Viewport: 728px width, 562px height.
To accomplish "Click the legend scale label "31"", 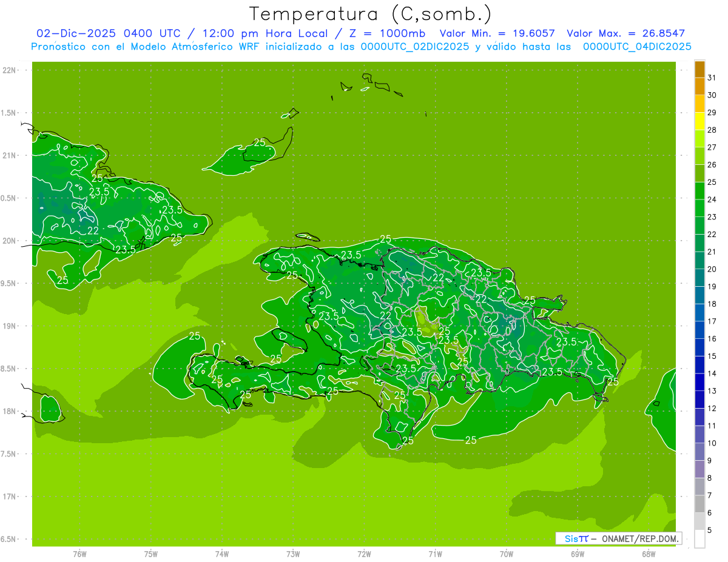I will (x=712, y=78).
